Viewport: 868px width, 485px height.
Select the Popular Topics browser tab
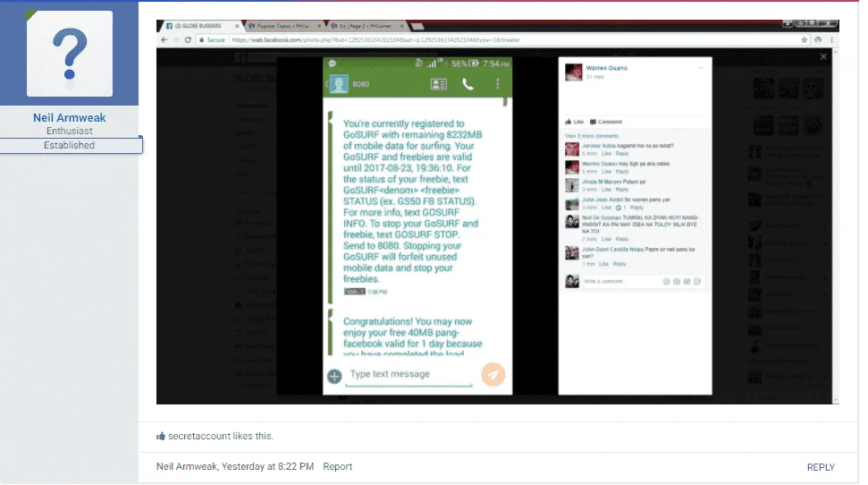[x=283, y=26]
